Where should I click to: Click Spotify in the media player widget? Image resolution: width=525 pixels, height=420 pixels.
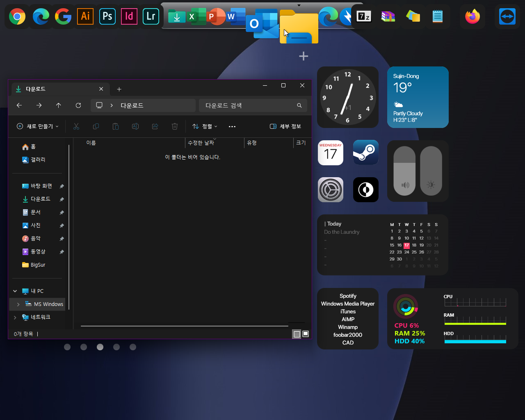click(x=348, y=296)
